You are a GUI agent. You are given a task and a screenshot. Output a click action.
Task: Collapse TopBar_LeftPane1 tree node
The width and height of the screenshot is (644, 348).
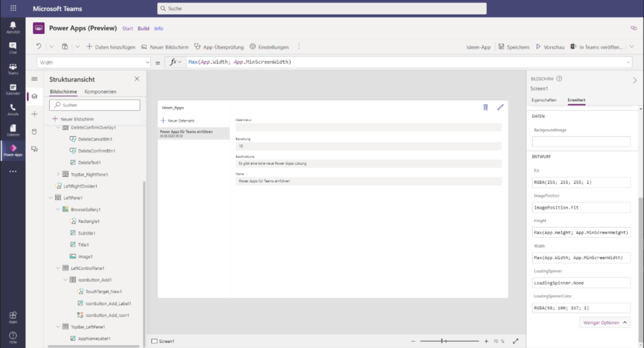coord(58,327)
